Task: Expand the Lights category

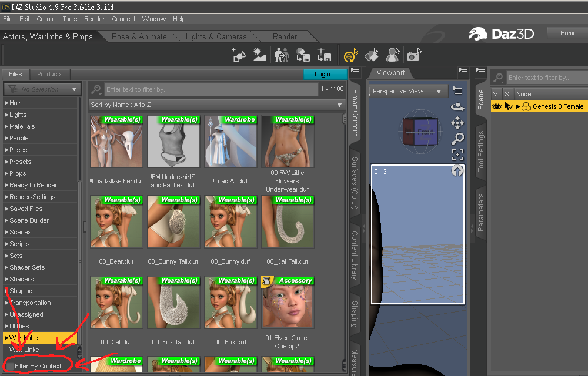Action: click(6, 115)
